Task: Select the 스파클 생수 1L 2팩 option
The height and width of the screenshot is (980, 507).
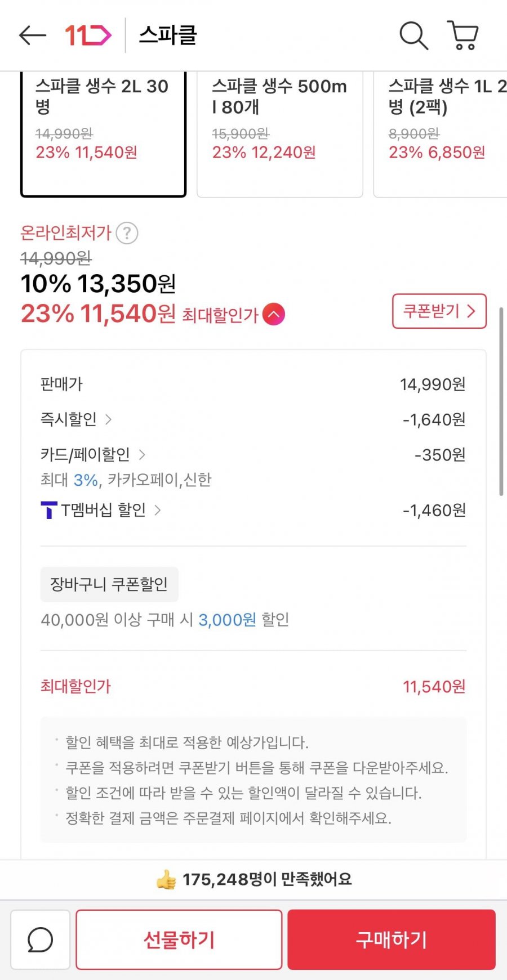Action: 441,134
